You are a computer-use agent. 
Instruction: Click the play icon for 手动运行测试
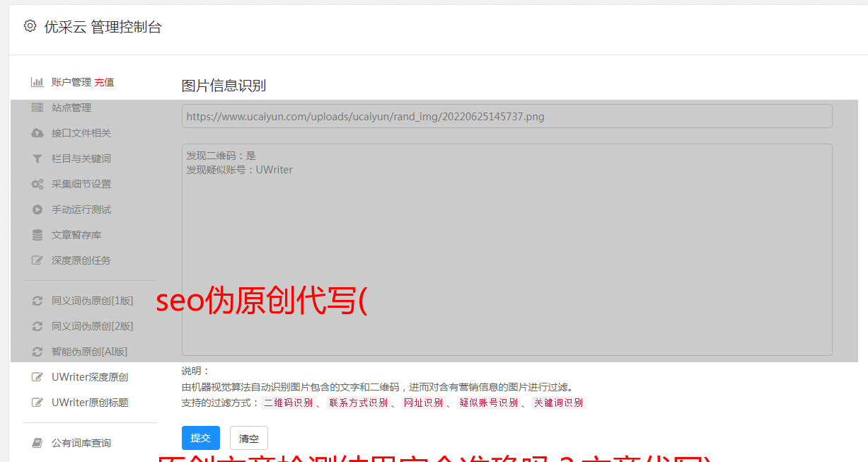click(37, 209)
